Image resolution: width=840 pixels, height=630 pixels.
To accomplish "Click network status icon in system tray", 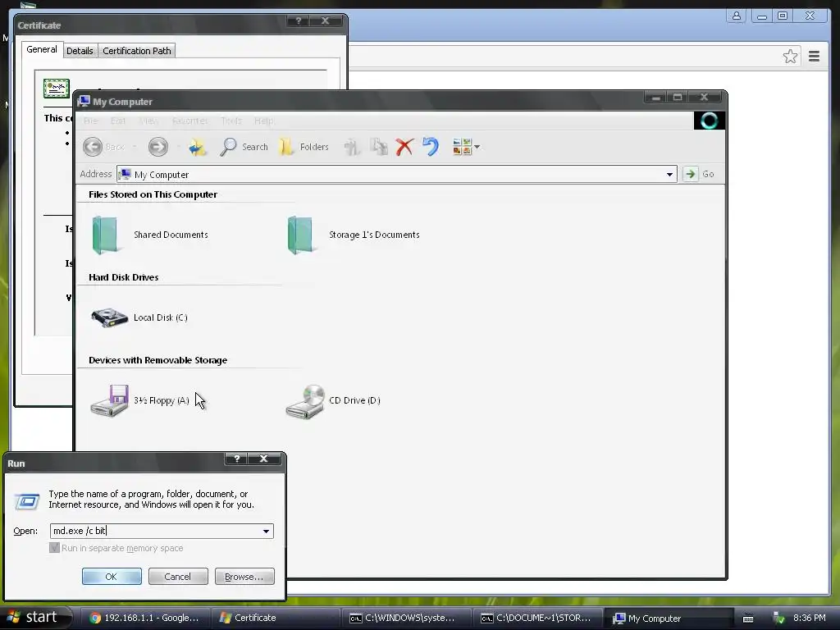I will (779, 619).
